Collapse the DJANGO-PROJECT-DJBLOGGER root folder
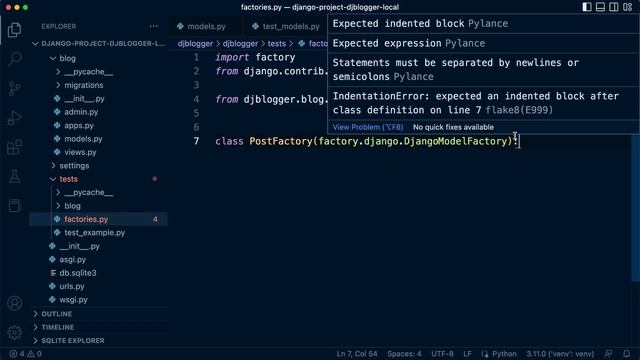The image size is (640, 360). point(100,44)
